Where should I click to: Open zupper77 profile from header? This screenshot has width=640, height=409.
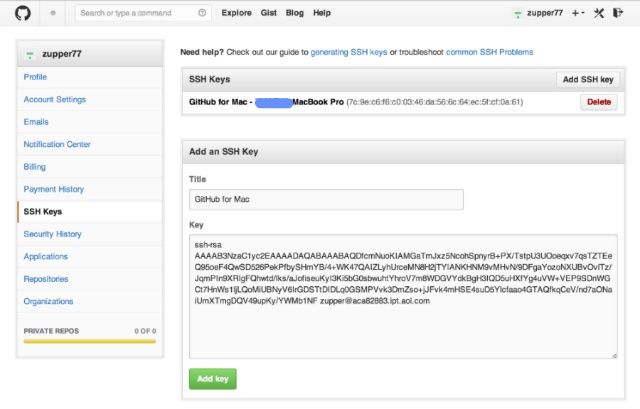coord(545,13)
